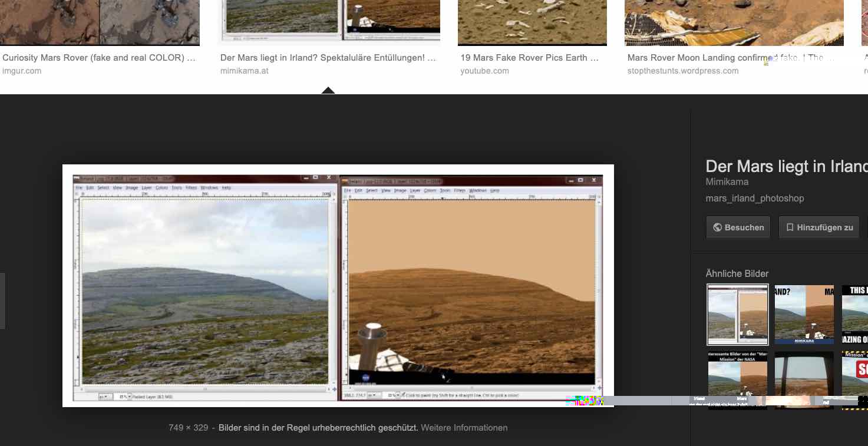Click the 'Der Mars liegt in Irland? Spektakuläre' result caption
The height and width of the screenshot is (446, 868).
328,58
